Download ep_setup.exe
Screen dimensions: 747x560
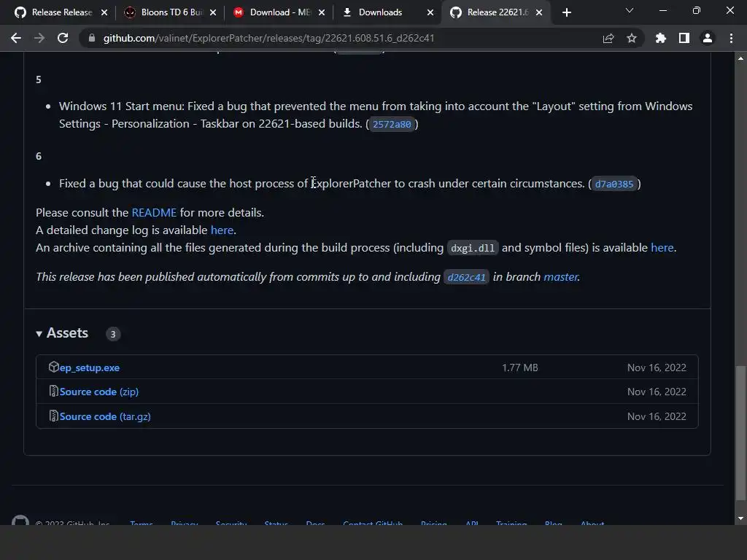tap(90, 367)
